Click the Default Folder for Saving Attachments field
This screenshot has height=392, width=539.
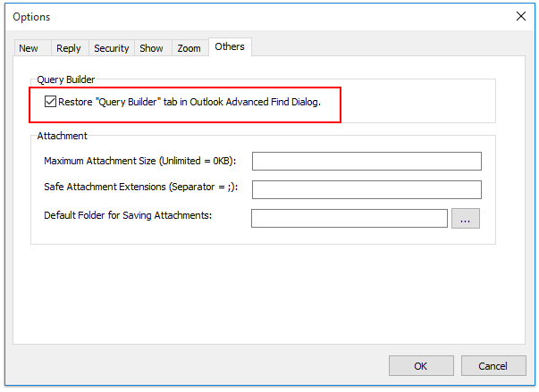tap(349, 218)
